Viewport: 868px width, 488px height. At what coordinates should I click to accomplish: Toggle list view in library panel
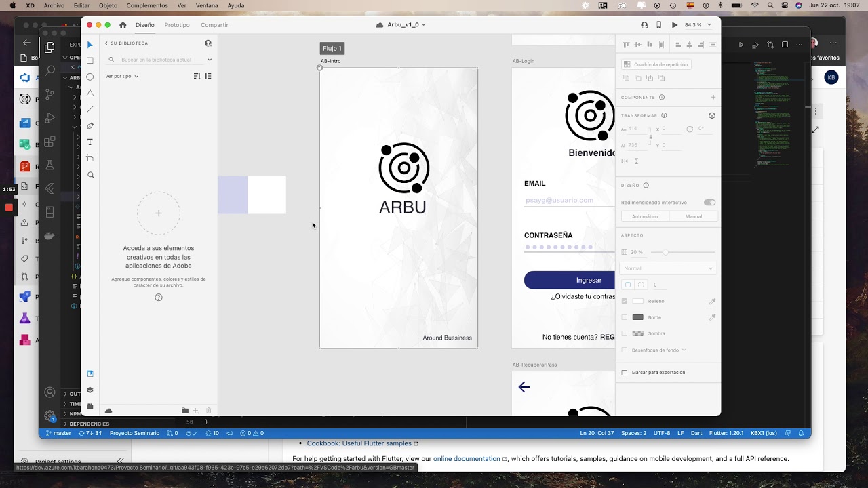point(208,76)
